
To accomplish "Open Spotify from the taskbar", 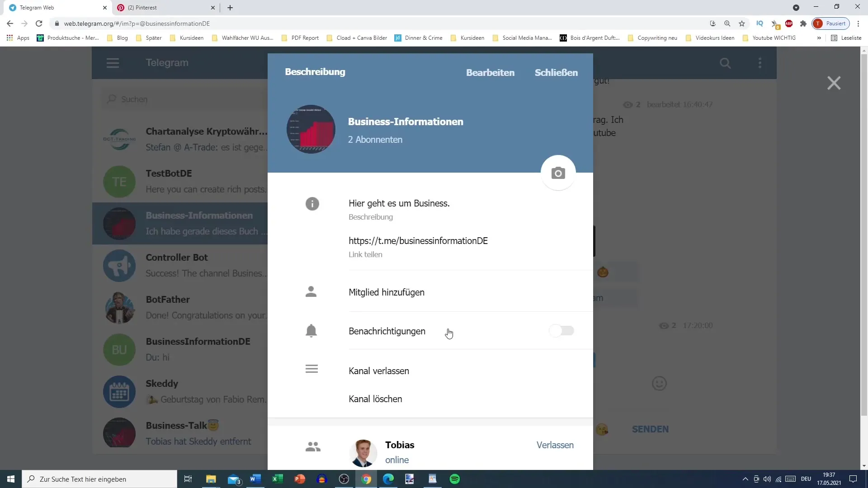I will (x=455, y=479).
